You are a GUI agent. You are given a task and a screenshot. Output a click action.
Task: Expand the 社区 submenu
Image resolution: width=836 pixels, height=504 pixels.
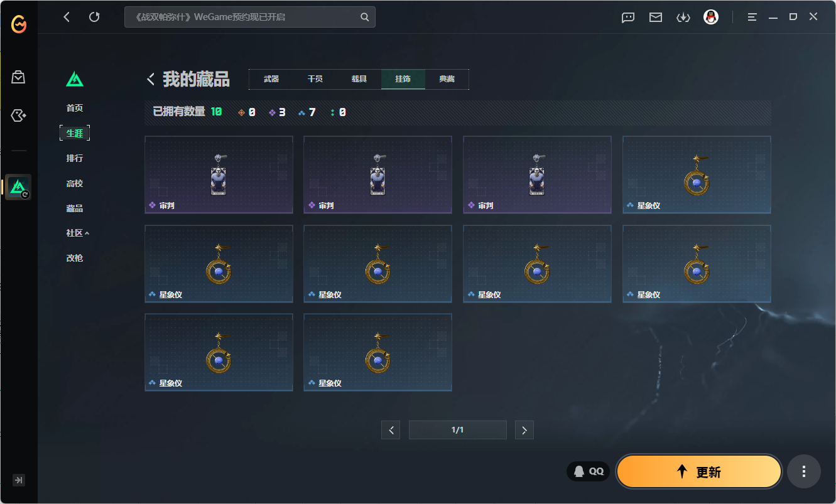coord(78,233)
